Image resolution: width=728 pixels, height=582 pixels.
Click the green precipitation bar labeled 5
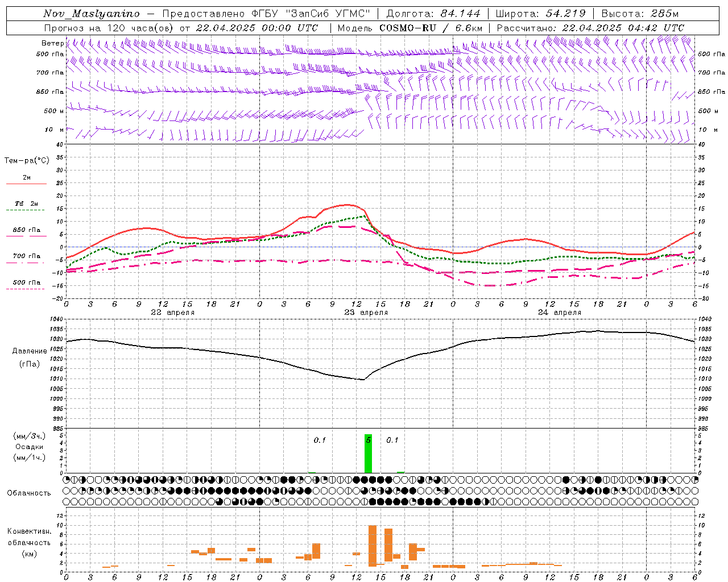click(368, 454)
